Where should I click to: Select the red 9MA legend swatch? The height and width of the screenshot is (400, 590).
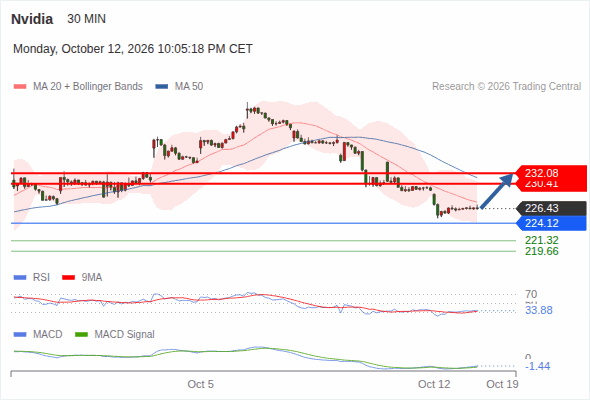[68, 278]
